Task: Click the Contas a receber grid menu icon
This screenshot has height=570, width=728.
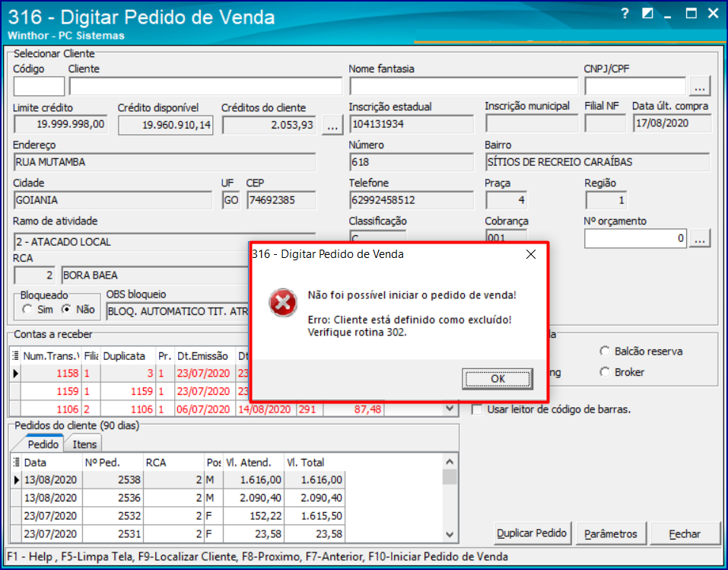Action: click(x=16, y=356)
